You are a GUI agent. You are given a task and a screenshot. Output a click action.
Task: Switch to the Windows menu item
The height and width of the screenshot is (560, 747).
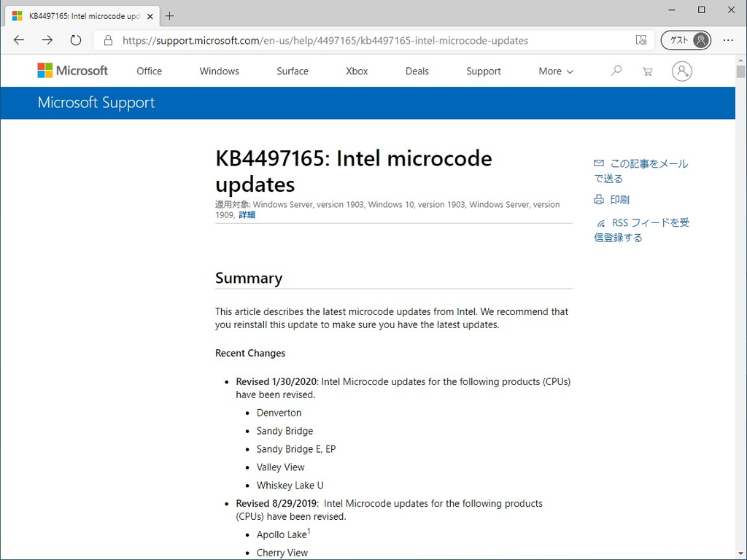(219, 71)
